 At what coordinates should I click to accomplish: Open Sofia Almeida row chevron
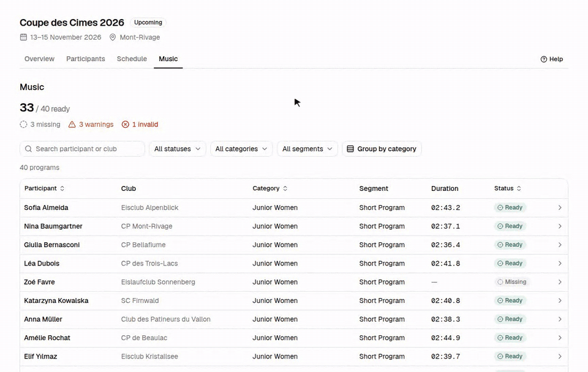(560, 207)
